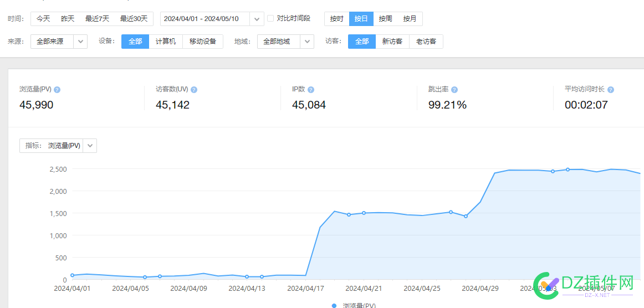The width and height of the screenshot is (644, 308).
Task: Select device filter 计算机
Action: [166, 42]
